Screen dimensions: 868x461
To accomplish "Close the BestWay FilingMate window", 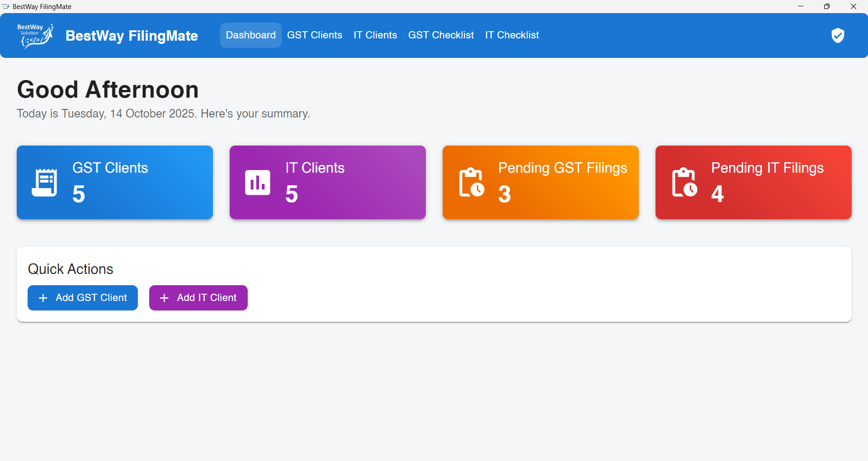I will [854, 6].
